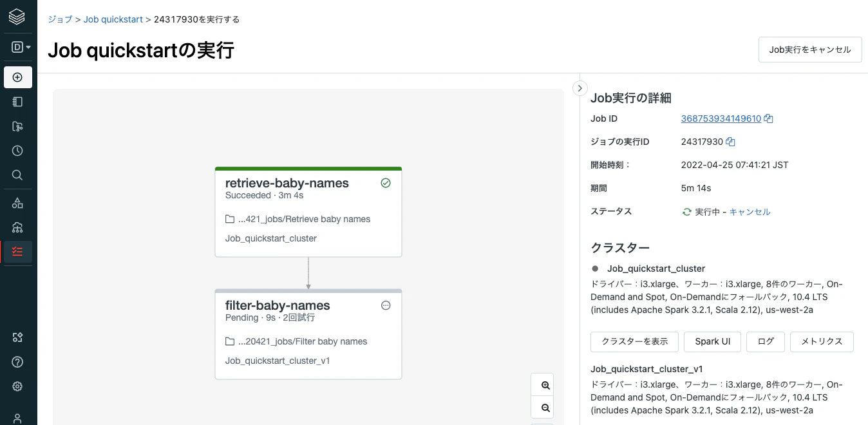Open the Job quickstart breadcrumb link
The height and width of the screenshot is (425, 868).
(x=113, y=19)
